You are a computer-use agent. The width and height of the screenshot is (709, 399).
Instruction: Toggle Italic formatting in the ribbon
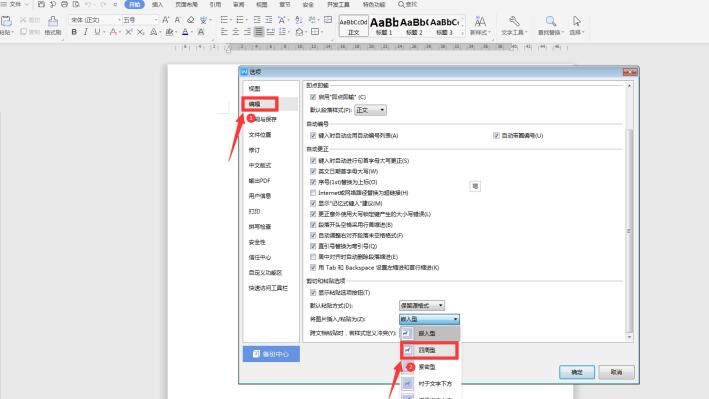[85, 32]
